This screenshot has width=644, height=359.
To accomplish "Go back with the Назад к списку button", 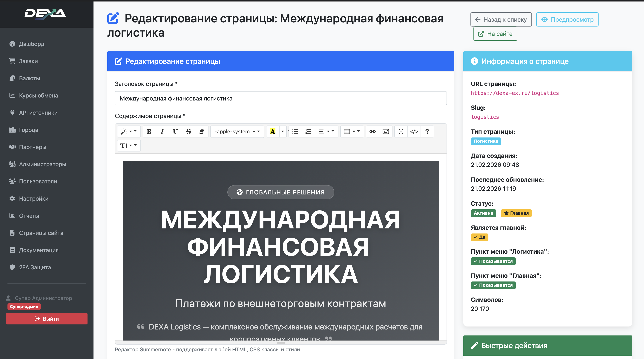I will click(x=501, y=19).
